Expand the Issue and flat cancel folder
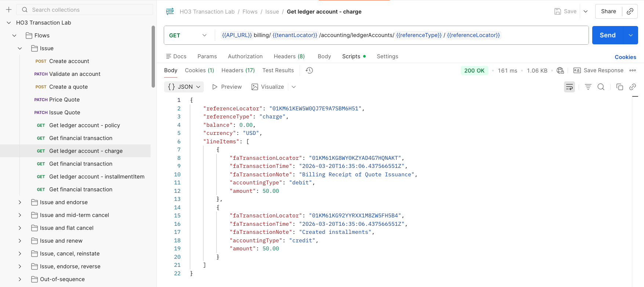The height and width of the screenshot is (287, 644). coord(20,228)
